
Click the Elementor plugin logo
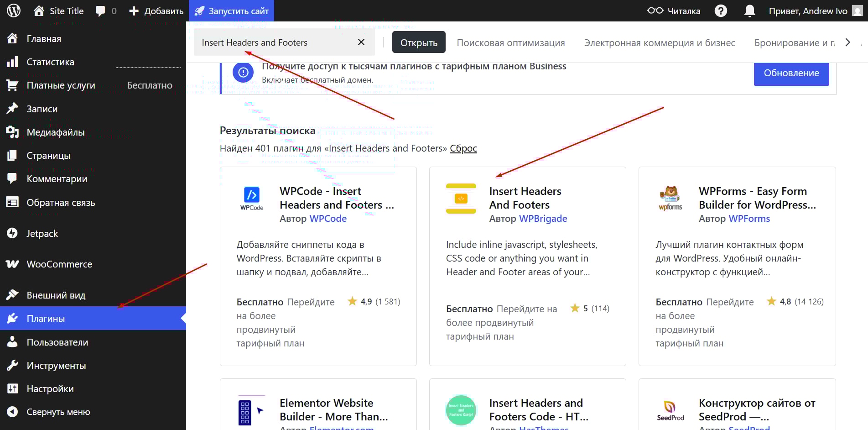[252, 410]
